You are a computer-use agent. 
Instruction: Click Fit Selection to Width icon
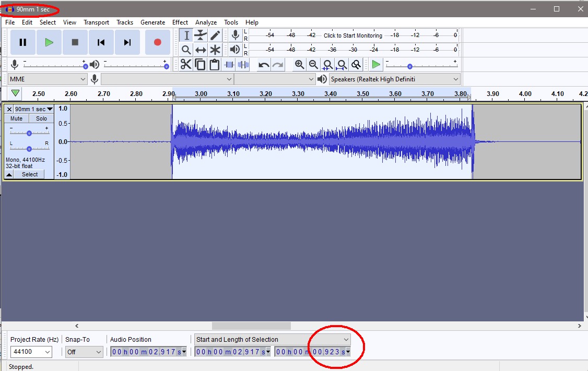[327, 65]
